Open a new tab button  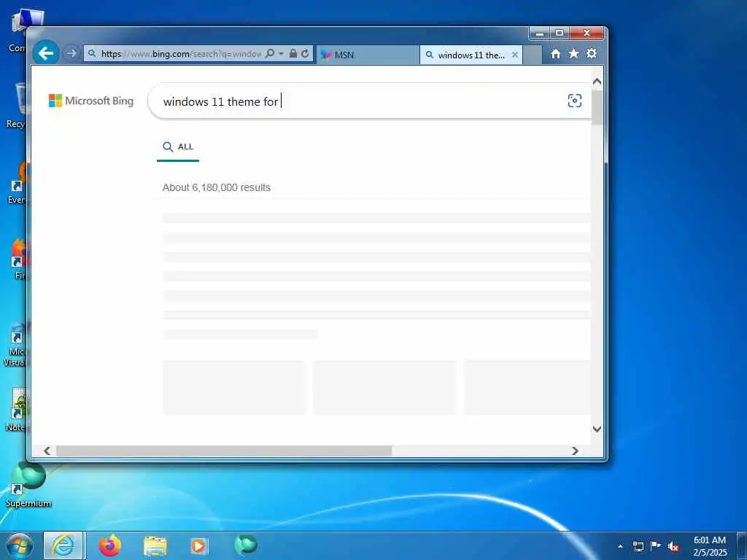tap(532, 55)
